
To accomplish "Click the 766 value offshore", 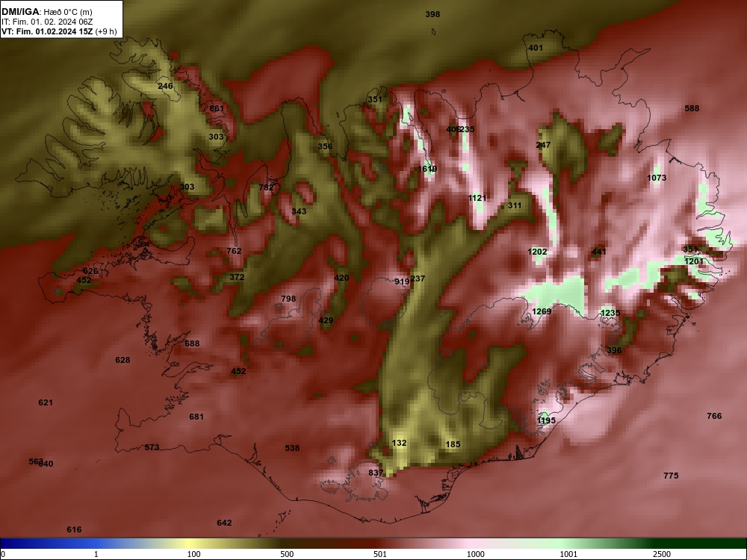I will 714,416.
